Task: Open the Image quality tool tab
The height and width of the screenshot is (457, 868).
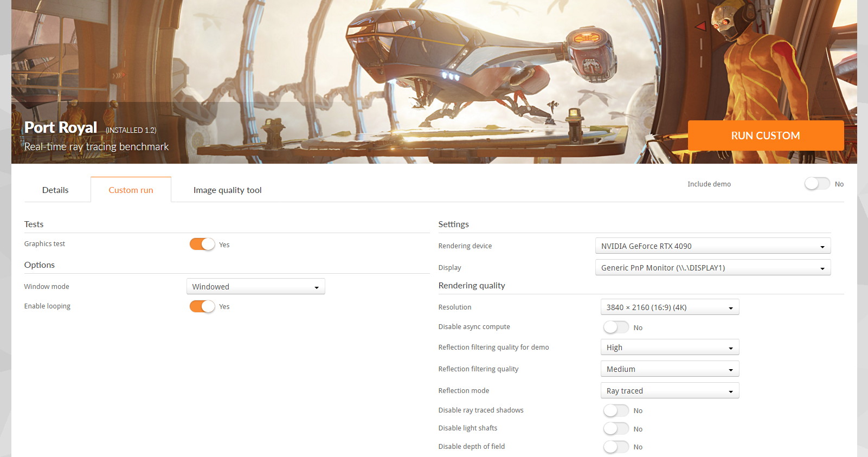Action: pyautogui.click(x=227, y=190)
